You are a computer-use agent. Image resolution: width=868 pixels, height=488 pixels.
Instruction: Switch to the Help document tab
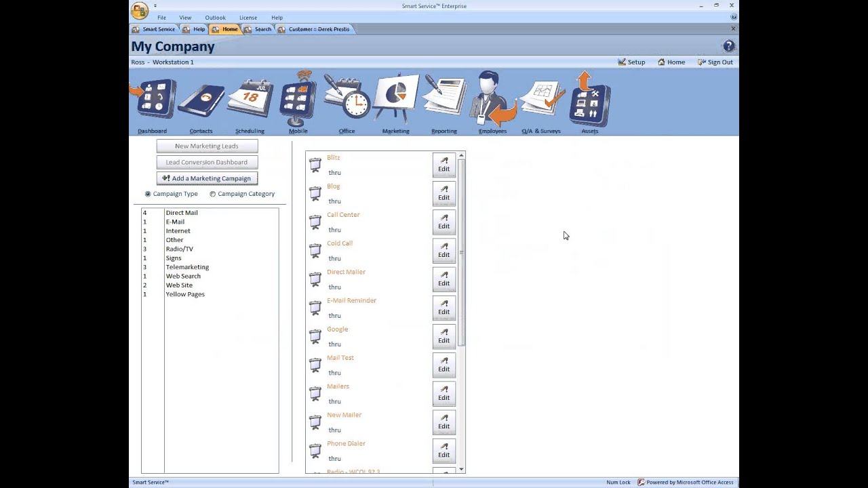(194, 29)
